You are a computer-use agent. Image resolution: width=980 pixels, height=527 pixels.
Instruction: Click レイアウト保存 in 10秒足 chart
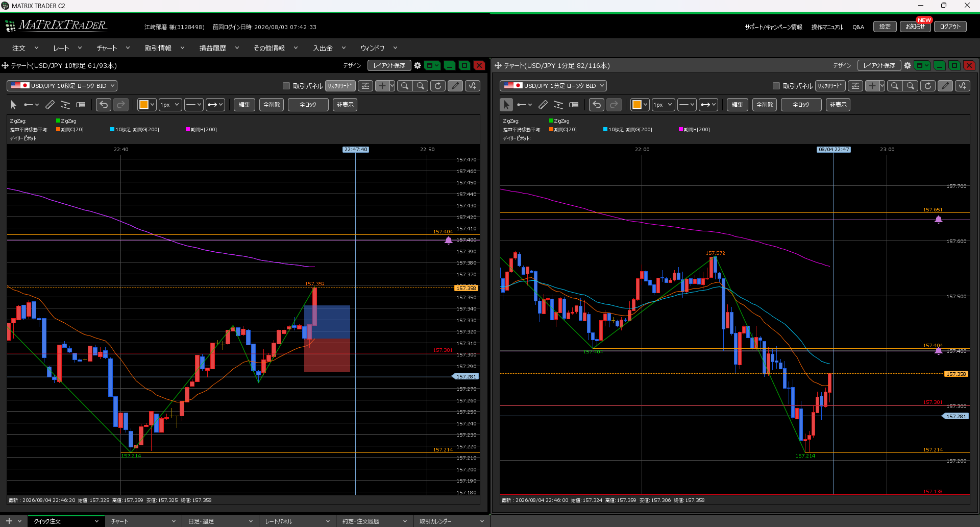tap(389, 65)
